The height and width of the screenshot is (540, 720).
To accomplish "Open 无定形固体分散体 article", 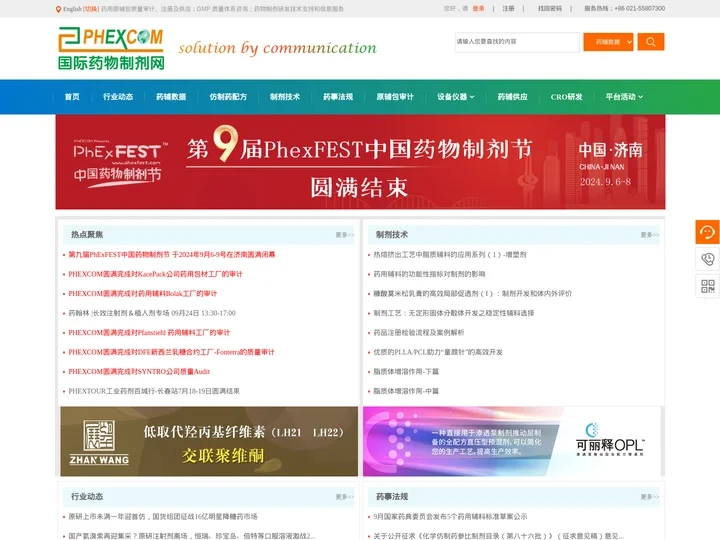I will pyautogui.click(x=454, y=313).
